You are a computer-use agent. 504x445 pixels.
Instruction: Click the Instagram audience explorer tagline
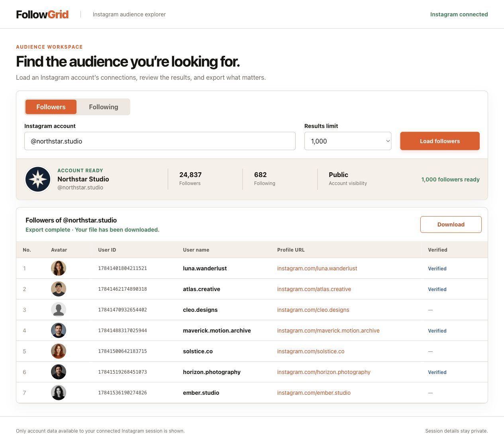(x=129, y=14)
